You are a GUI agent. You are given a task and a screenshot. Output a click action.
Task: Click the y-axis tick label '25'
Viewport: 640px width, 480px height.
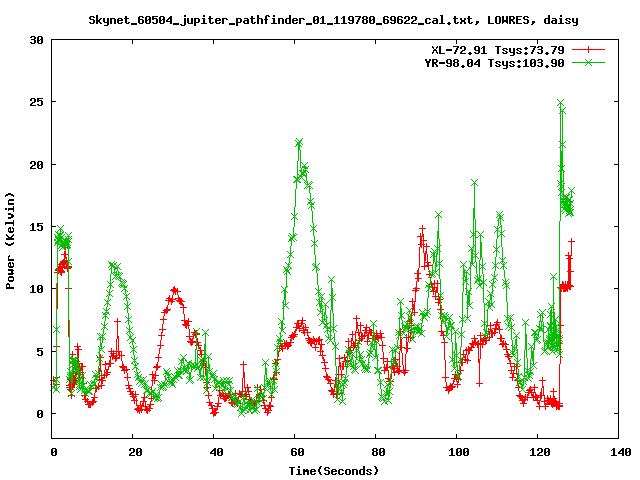tap(36, 102)
